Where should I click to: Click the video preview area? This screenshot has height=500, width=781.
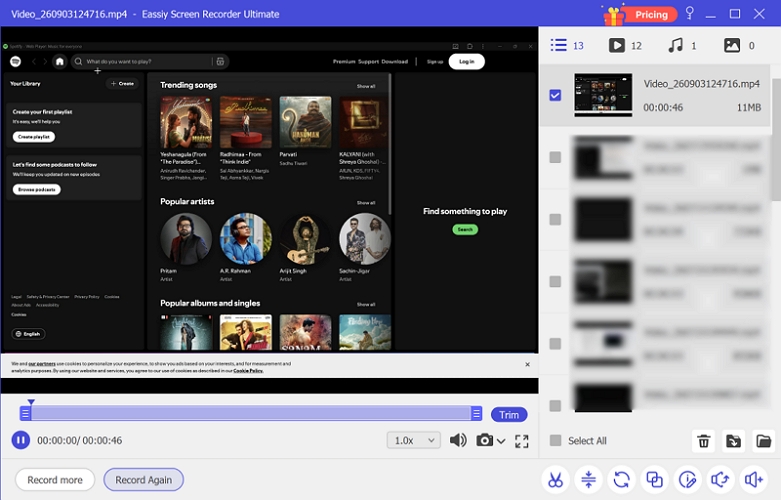click(x=269, y=209)
